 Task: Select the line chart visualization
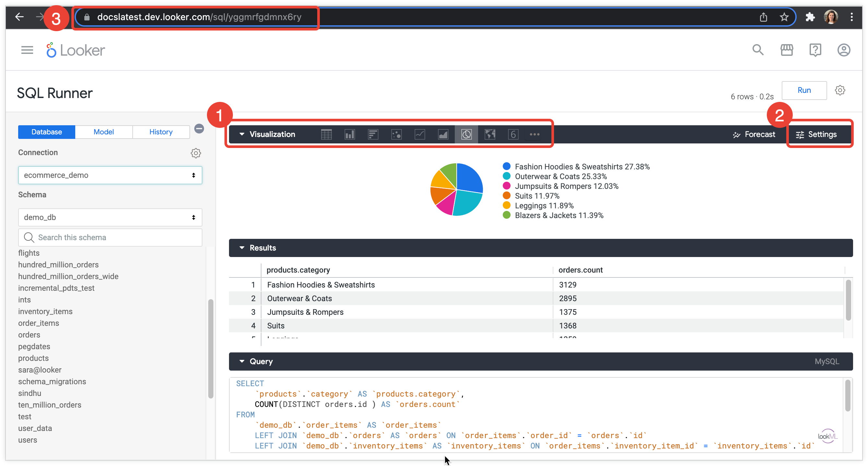click(x=419, y=134)
